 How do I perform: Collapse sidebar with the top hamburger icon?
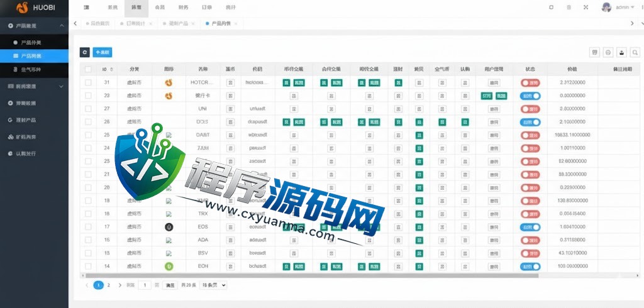click(86, 8)
